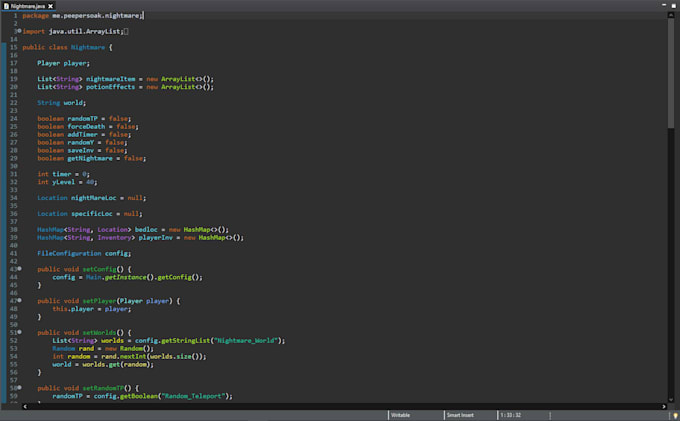Click the yLevel int field
Screen dimensions: 680x421
click(63, 182)
